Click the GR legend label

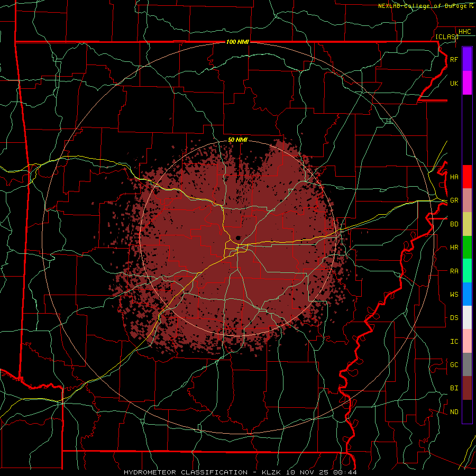click(x=454, y=200)
